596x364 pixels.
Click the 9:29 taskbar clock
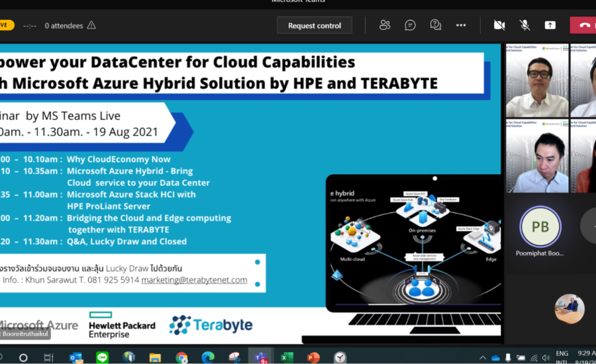[587, 353]
